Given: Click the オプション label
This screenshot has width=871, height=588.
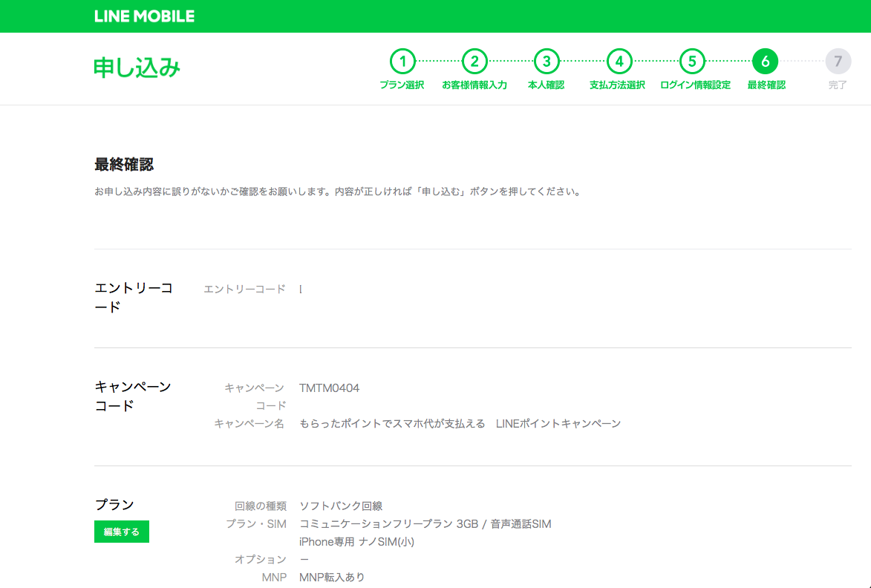Looking at the screenshot, I should [x=261, y=559].
